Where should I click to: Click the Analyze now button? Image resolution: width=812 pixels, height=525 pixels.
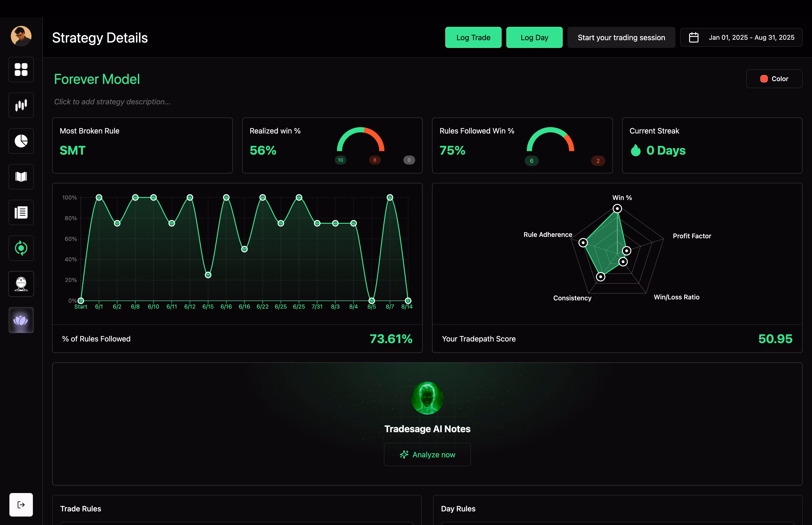(x=427, y=454)
